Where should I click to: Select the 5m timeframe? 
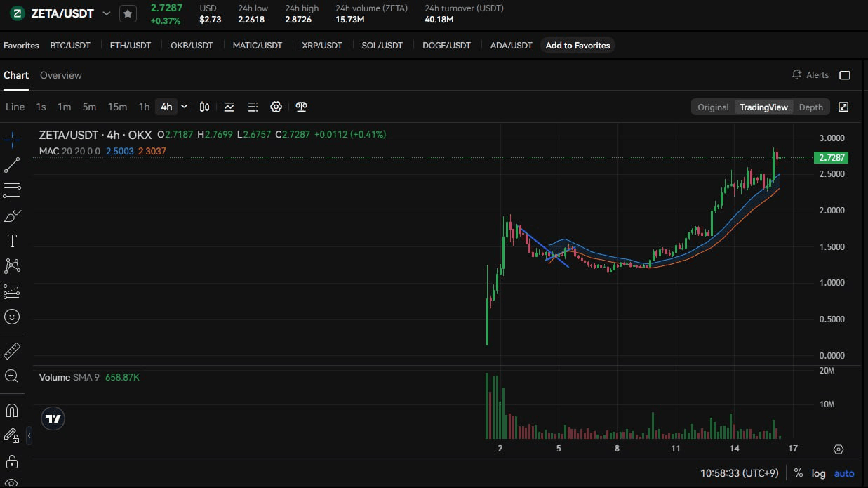coord(89,107)
